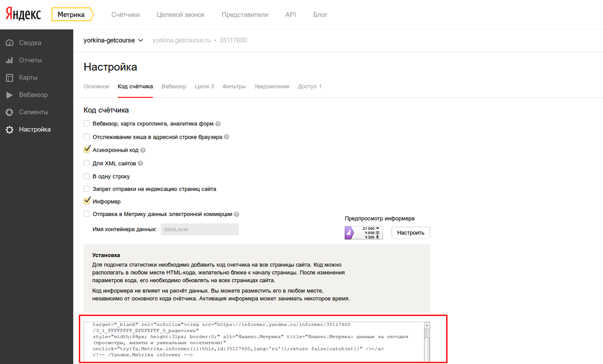Click the yorkina.getcourse.ru site link

(x=181, y=40)
